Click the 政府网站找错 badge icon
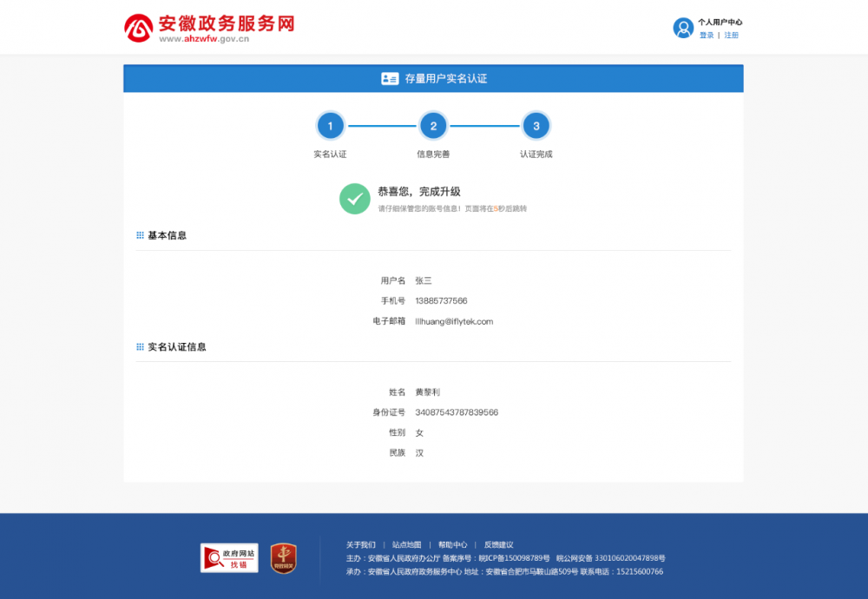Image resolution: width=868 pixels, height=599 pixels. (x=228, y=558)
